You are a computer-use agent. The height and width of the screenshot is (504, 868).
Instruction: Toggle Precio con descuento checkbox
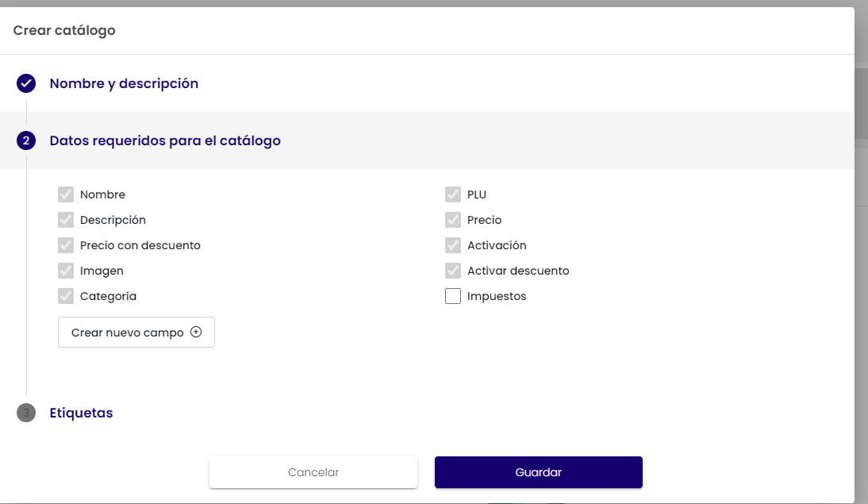(66, 245)
